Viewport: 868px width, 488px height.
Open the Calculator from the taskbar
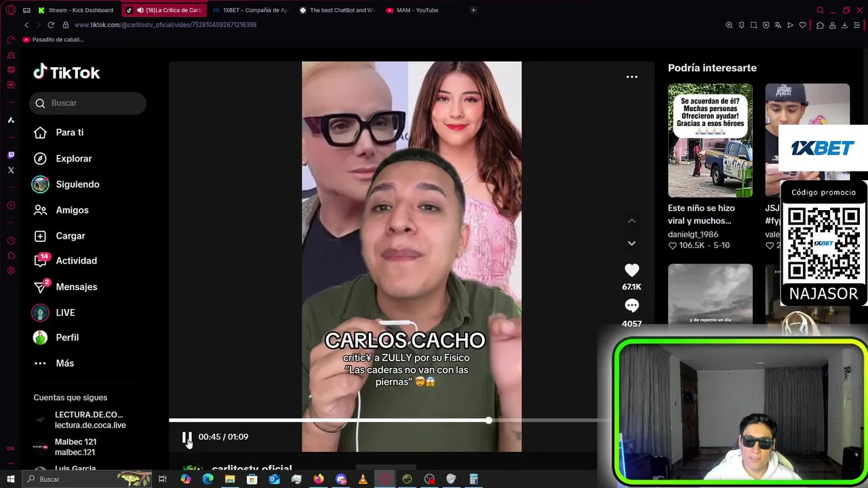(x=473, y=479)
